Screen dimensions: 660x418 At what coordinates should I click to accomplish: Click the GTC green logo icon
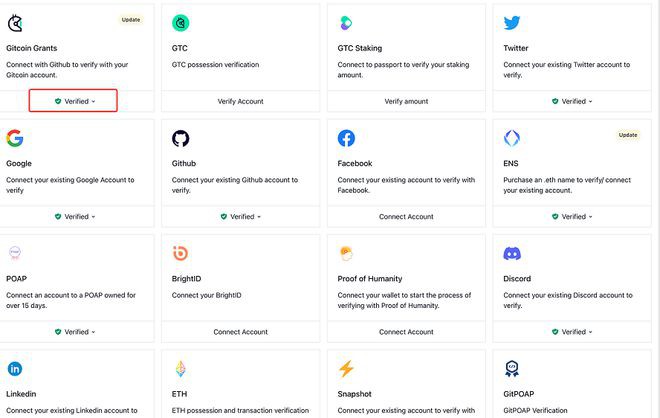(x=181, y=22)
